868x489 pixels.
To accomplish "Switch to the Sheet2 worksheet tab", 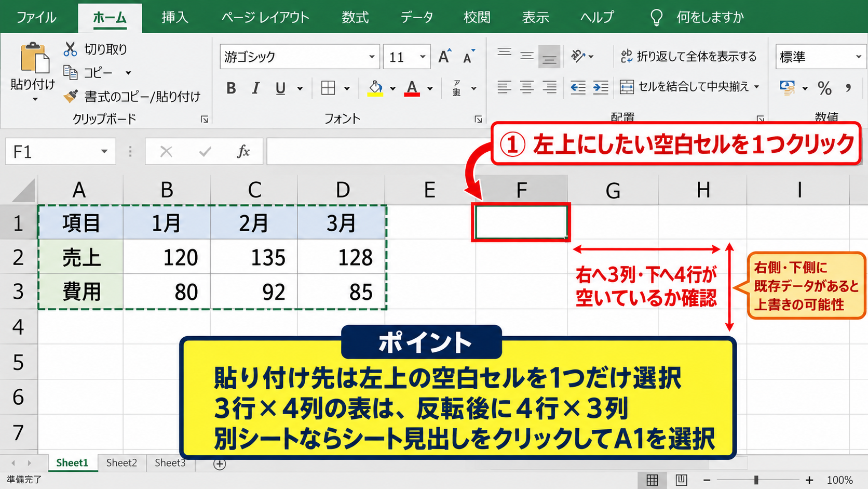I will (121, 463).
